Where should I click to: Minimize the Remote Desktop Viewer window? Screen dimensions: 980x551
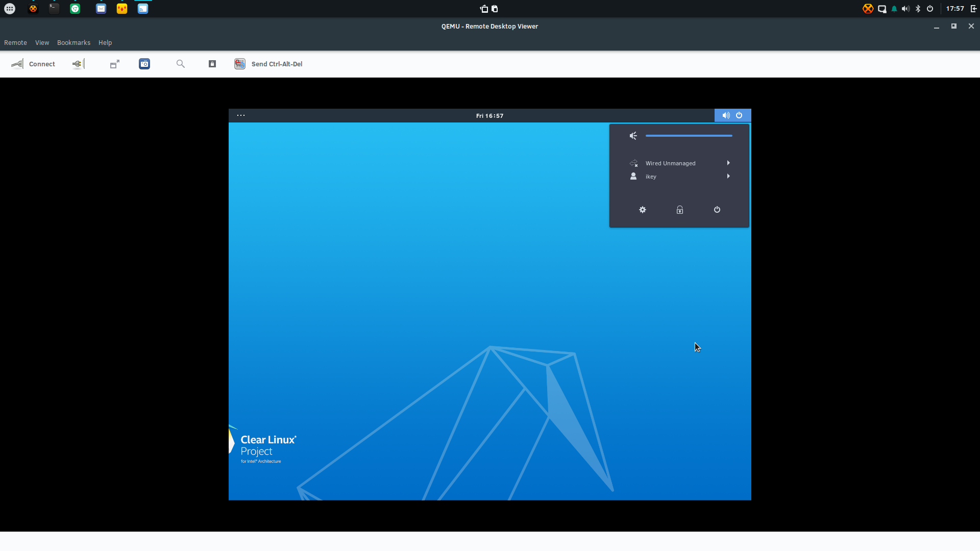click(x=937, y=27)
